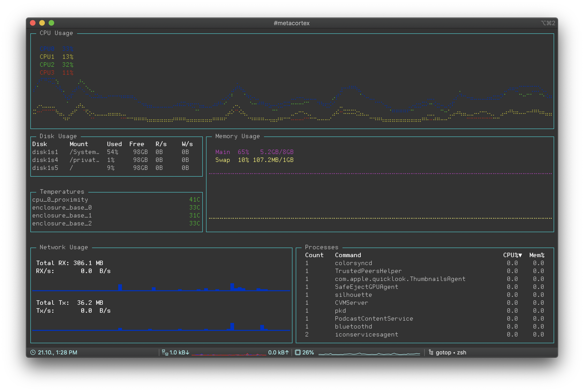The width and height of the screenshot is (584, 392).
Task: Click the status bar CPU sparkline graph
Action: coord(369,353)
